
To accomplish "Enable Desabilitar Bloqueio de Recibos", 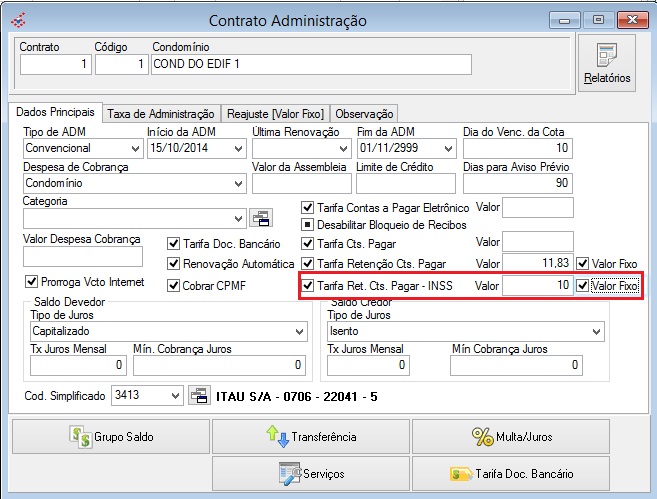I will tap(308, 225).
